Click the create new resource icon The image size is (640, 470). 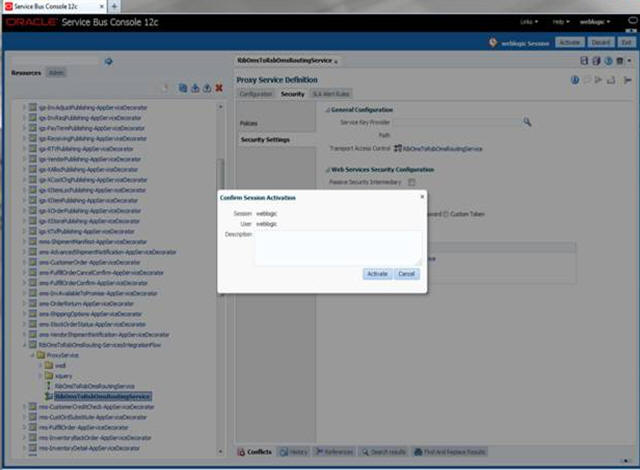point(165,88)
